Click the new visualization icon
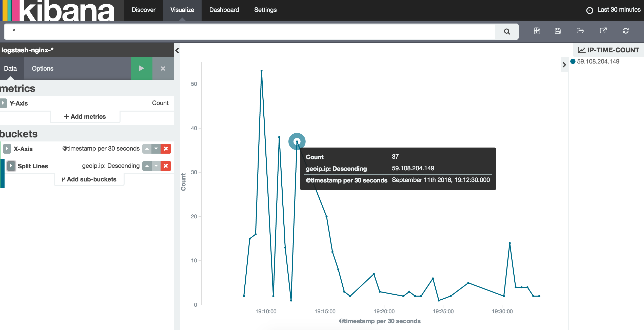The width and height of the screenshot is (644, 330). click(537, 31)
